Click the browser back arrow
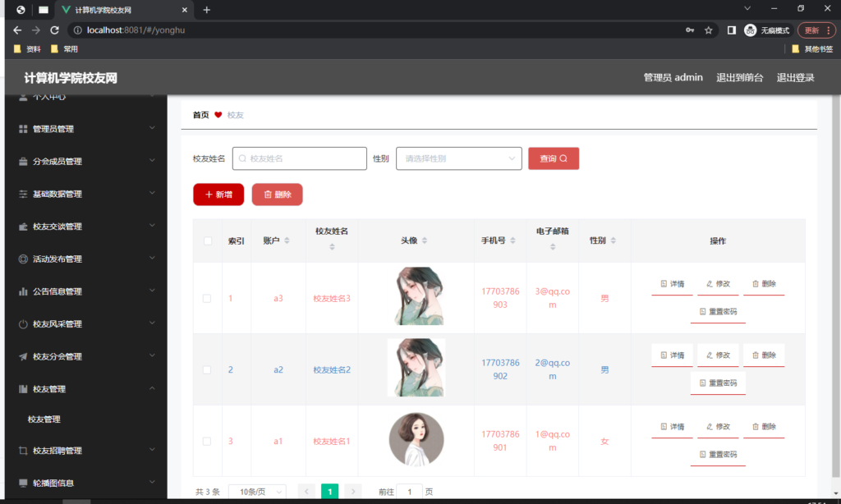Image resolution: width=841 pixels, height=504 pixels. coord(17,30)
